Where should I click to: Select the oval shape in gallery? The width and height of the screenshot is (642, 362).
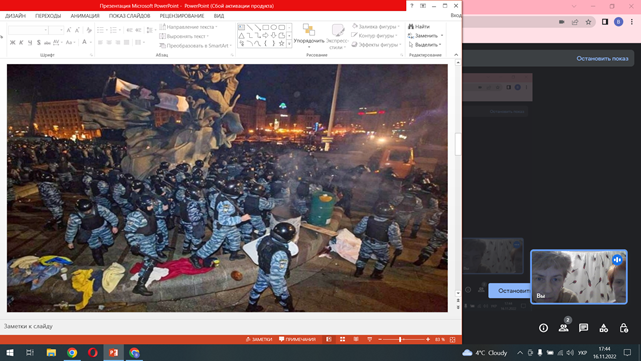pyautogui.click(x=274, y=27)
